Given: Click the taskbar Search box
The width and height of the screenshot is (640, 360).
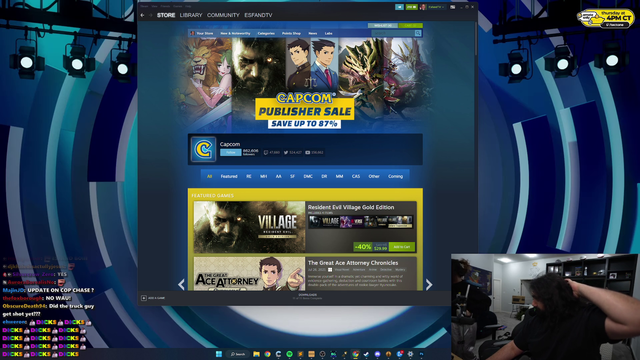Looking at the screenshot, I should [x=238, y=354].
